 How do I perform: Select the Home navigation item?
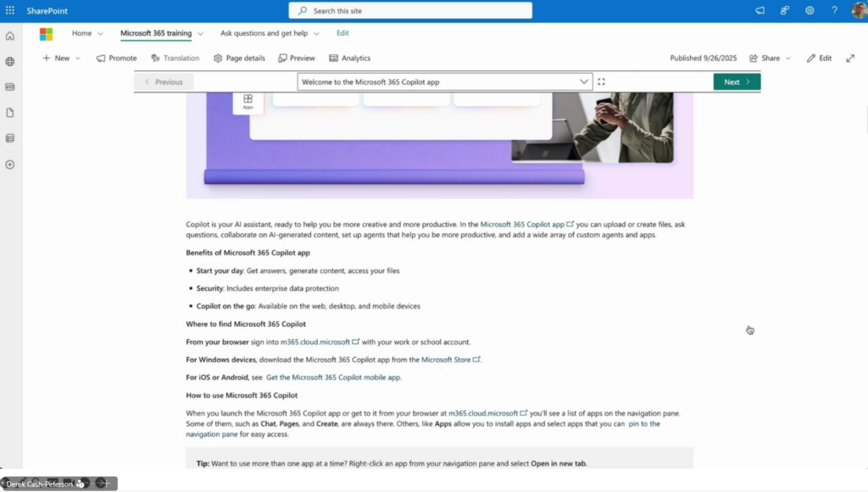tap(82, 33)
